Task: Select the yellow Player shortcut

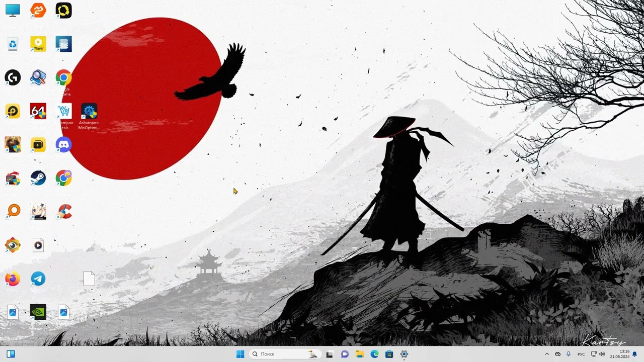Action: click(38, 44)
